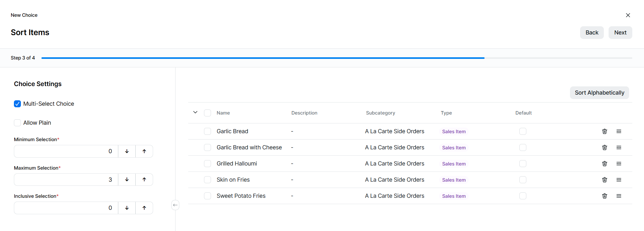644x231 pixels.
Task: Sort by the Name column header
Action: pos(223,113)
